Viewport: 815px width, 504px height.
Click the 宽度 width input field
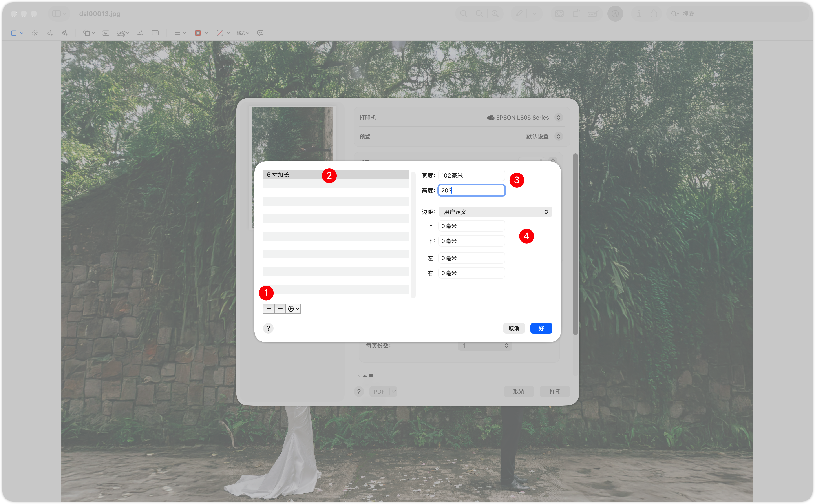click(x=471, y=175)
